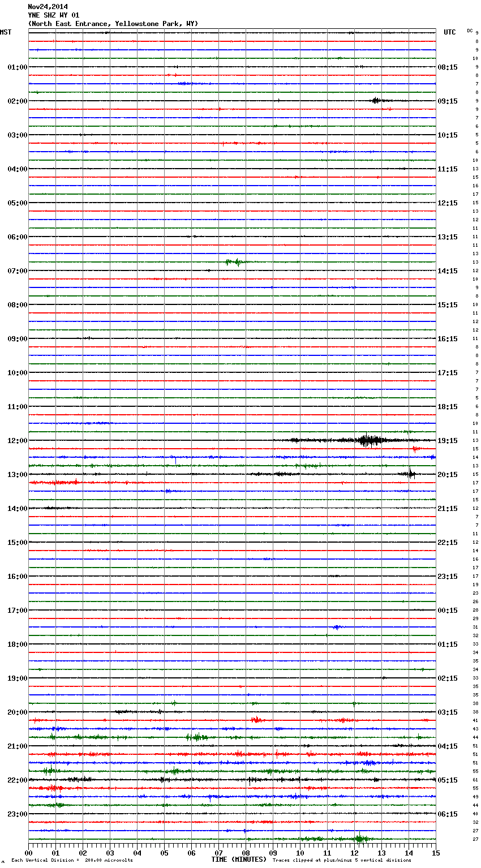Click minute tick 10 on the time axis
This screenshot has height=868, width=481.
pyautogui.click(x=300, y=853)
